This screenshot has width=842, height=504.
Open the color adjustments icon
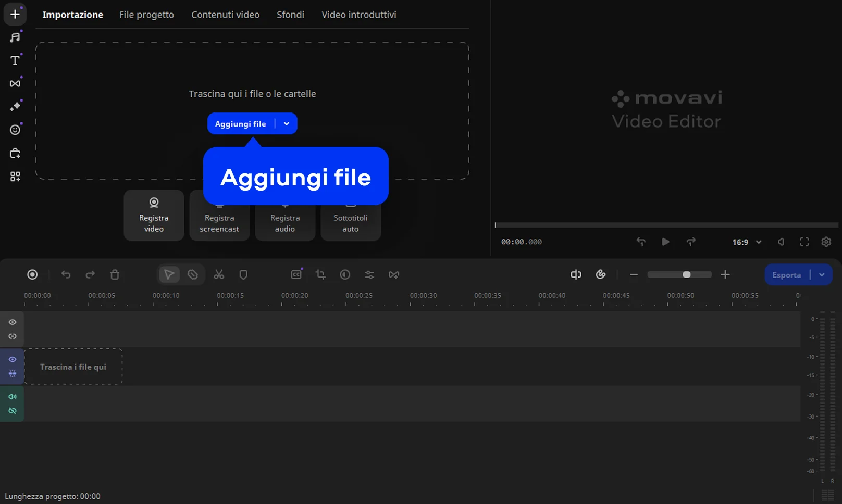click(345, 274)
